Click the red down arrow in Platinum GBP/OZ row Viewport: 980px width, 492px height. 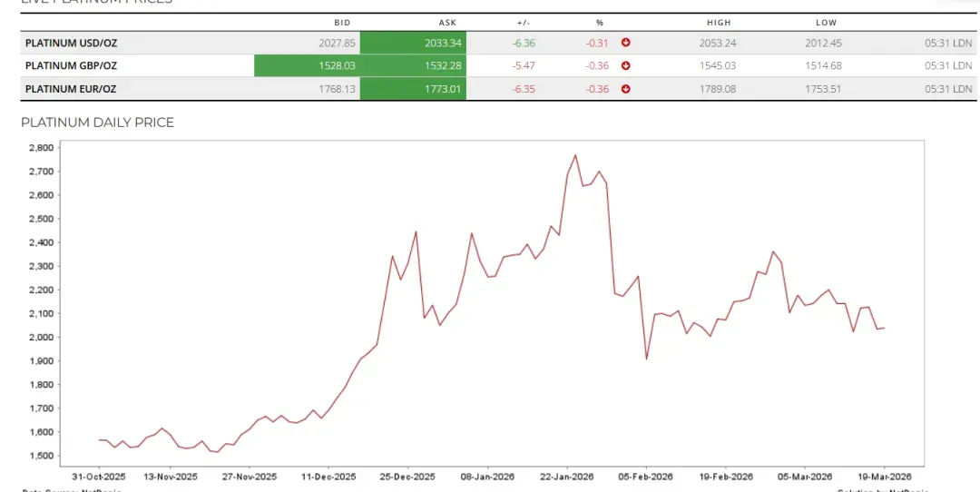tap(625, 65)
